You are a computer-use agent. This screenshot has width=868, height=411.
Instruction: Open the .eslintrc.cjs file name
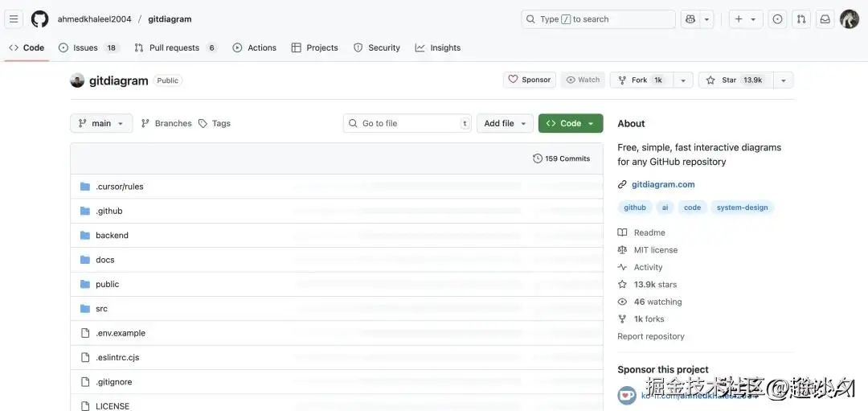(x=117, y=357)
